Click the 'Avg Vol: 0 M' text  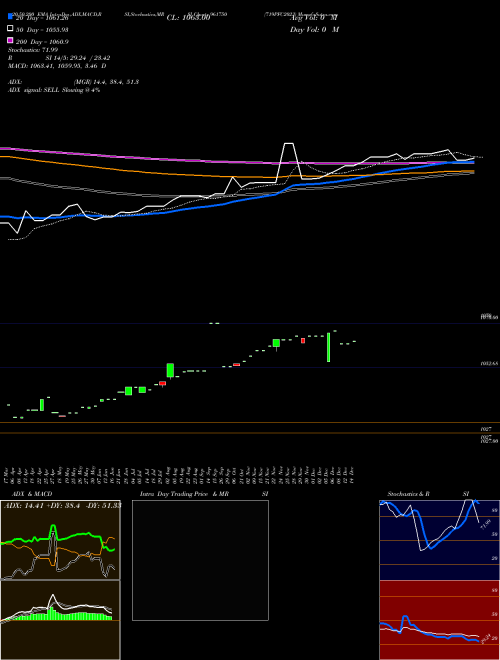pos(314,18)
